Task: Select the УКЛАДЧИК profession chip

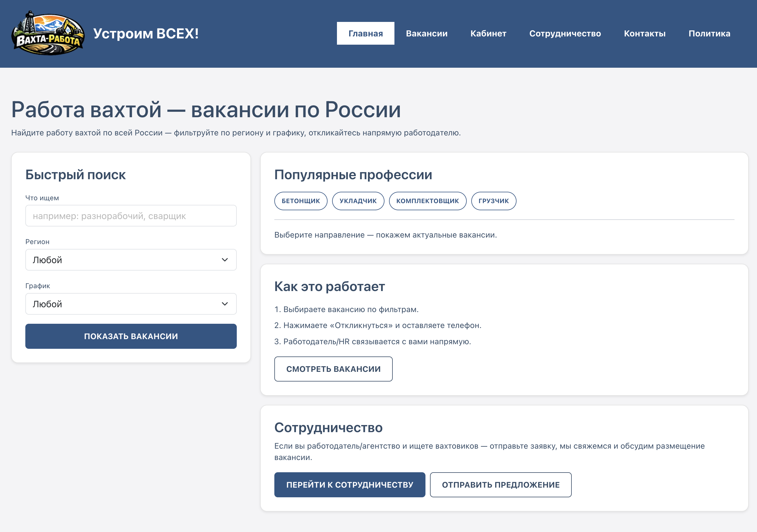Action: 358,201
